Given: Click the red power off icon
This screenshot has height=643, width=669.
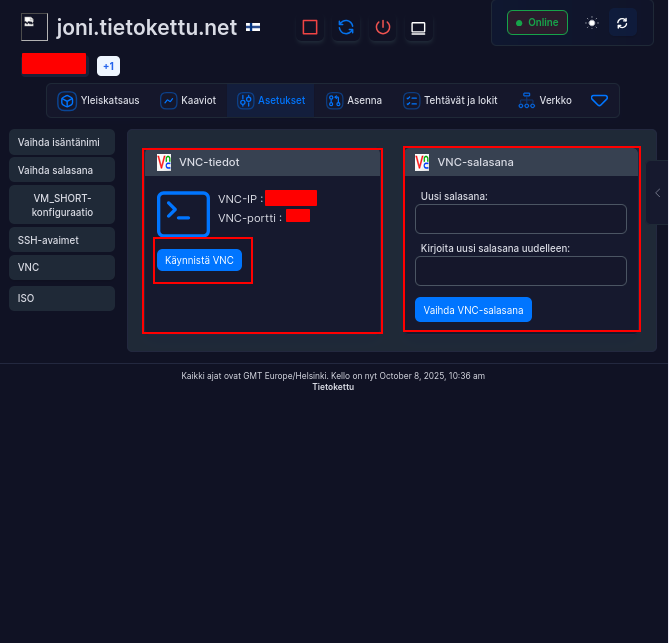Looking at the screenshot, I should tap(382, 27).
